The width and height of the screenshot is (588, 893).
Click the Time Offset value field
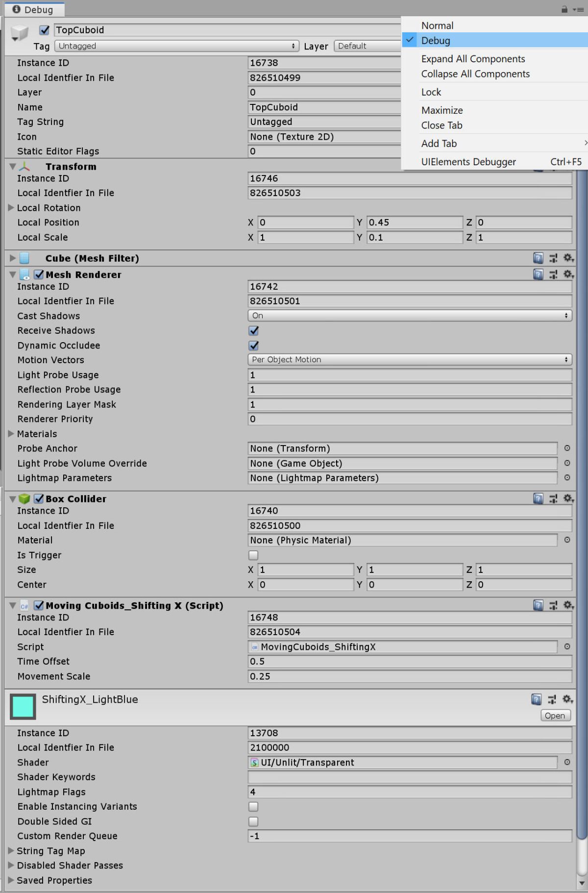point(410,661)
